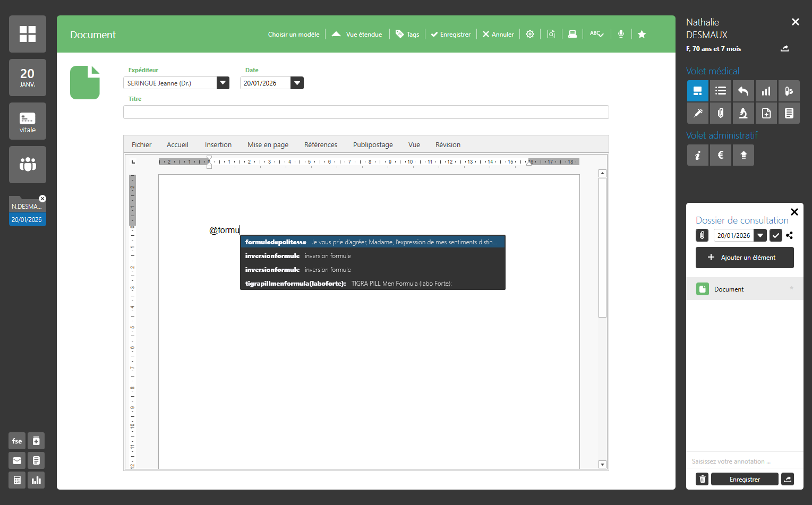The image size is (812, 505).
Task: Expand consultation date dropdown arrow
Action: point(760,235)
